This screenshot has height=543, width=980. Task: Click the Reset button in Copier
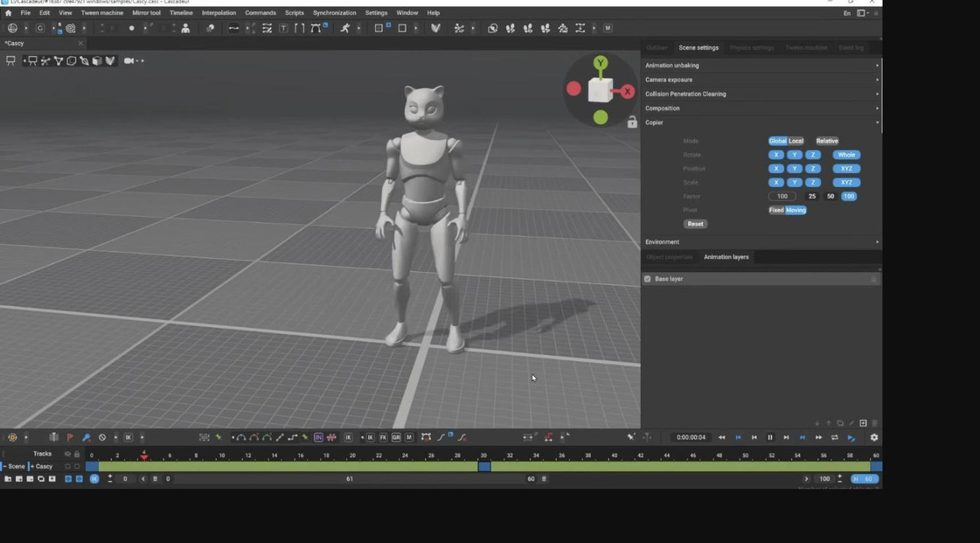pos(695,224)
